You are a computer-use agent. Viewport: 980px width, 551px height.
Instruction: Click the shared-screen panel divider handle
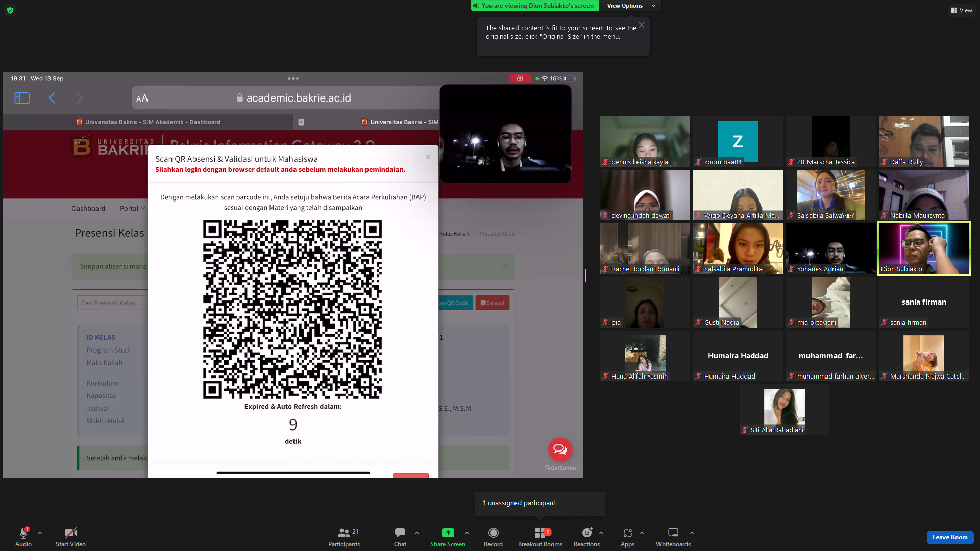click(x=586, y=275)
